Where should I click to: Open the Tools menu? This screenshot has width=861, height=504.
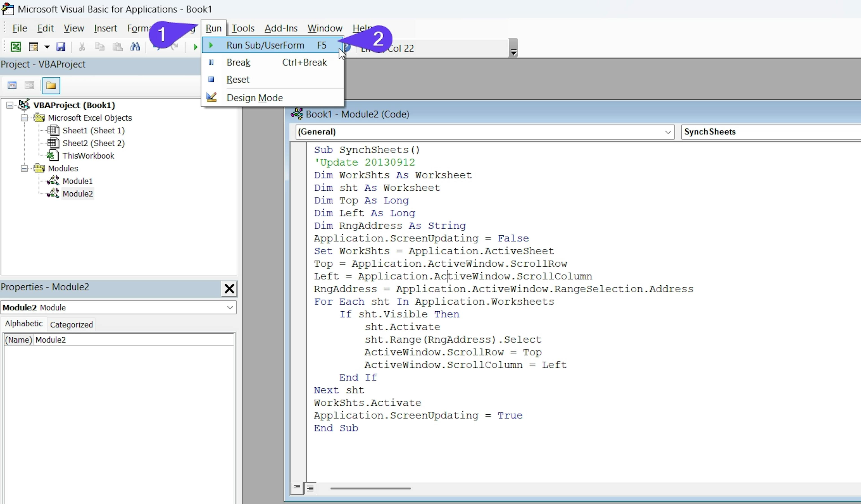coord(243,28)
